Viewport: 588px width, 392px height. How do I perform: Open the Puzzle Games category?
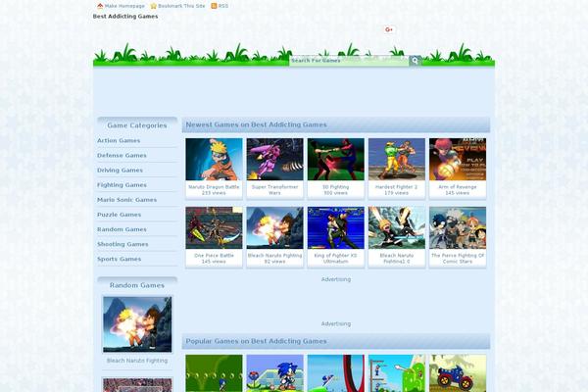(x=120, y=215)
